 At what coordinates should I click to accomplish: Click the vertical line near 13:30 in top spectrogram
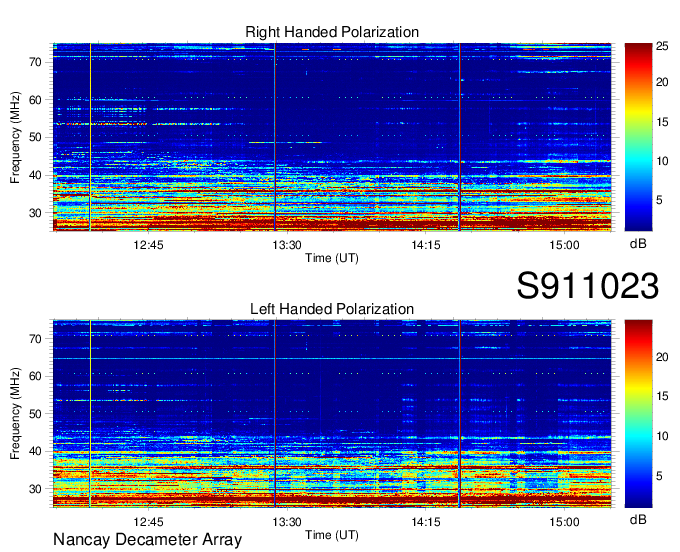click(x=275, y=137)
